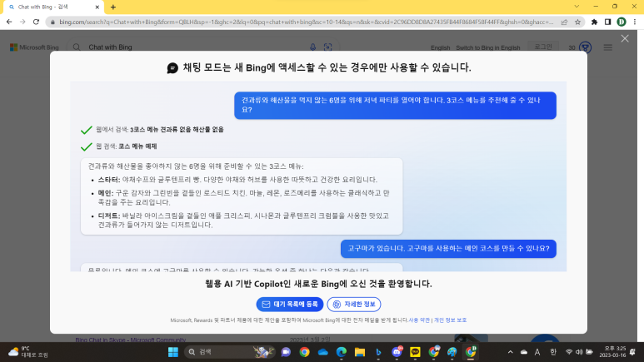Viewport: 644px width, 362px height.
Task: Show hidden system tray icons
Action: pos(510,352)
